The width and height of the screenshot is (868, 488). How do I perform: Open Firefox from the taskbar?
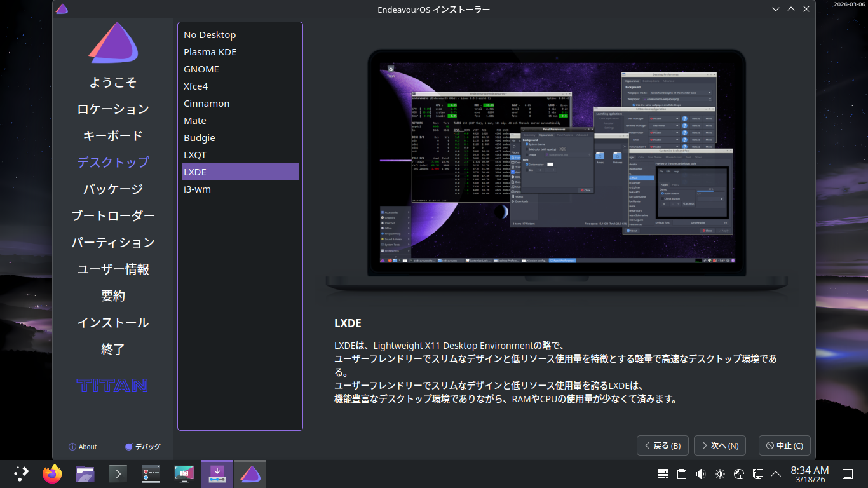[x=52, y=474]
